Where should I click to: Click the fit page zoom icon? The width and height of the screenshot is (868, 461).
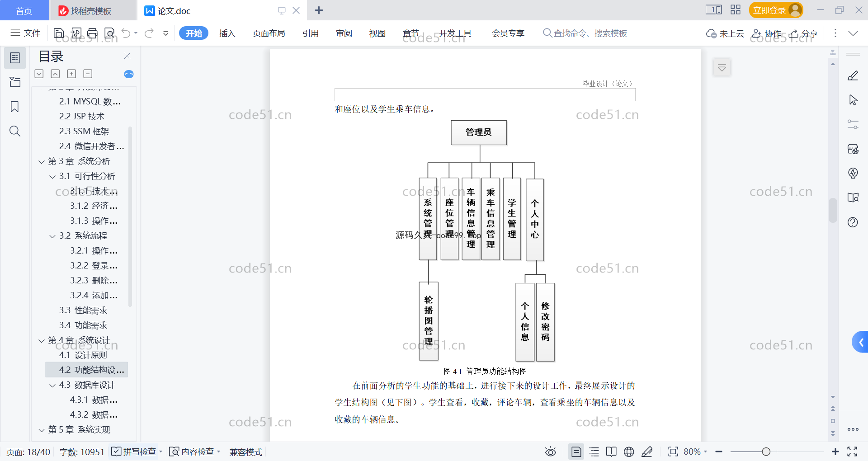pos(673,452)
